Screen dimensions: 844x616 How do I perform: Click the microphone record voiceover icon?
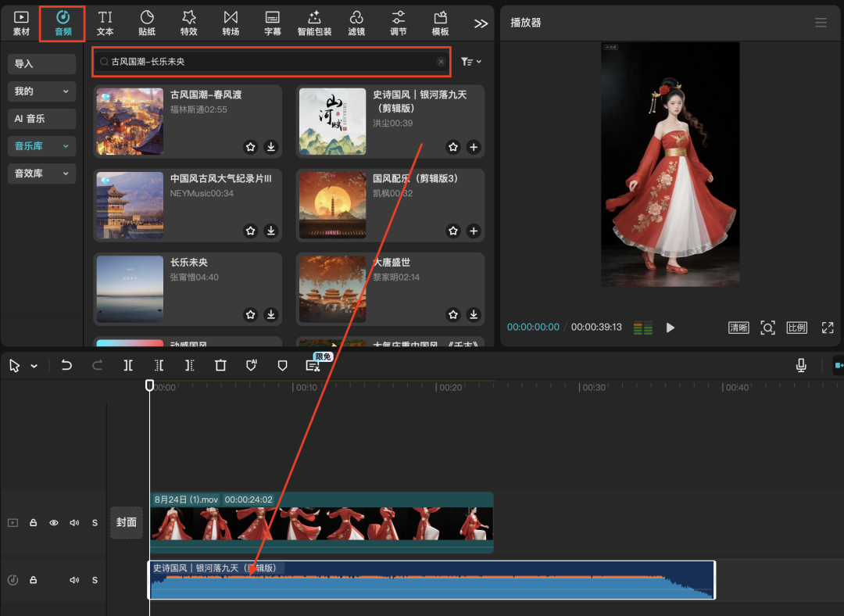(x=801, y=365)
